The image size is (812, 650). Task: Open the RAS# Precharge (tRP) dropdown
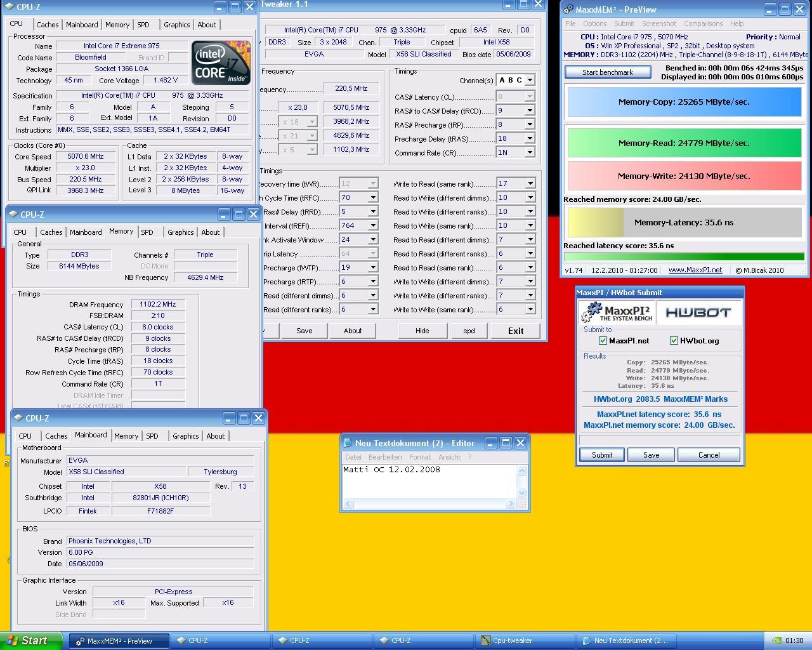[x=530, y=124]
